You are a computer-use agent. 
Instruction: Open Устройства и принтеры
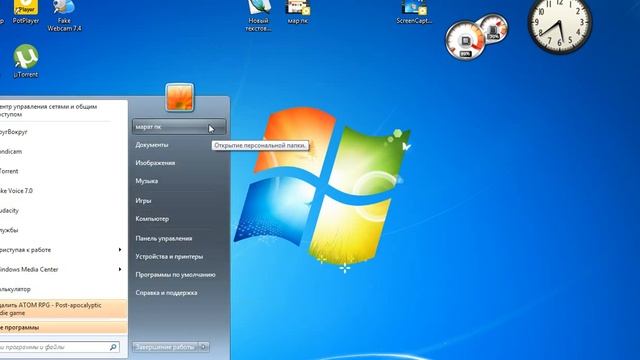pyautogui.click(x=179, y=257)
